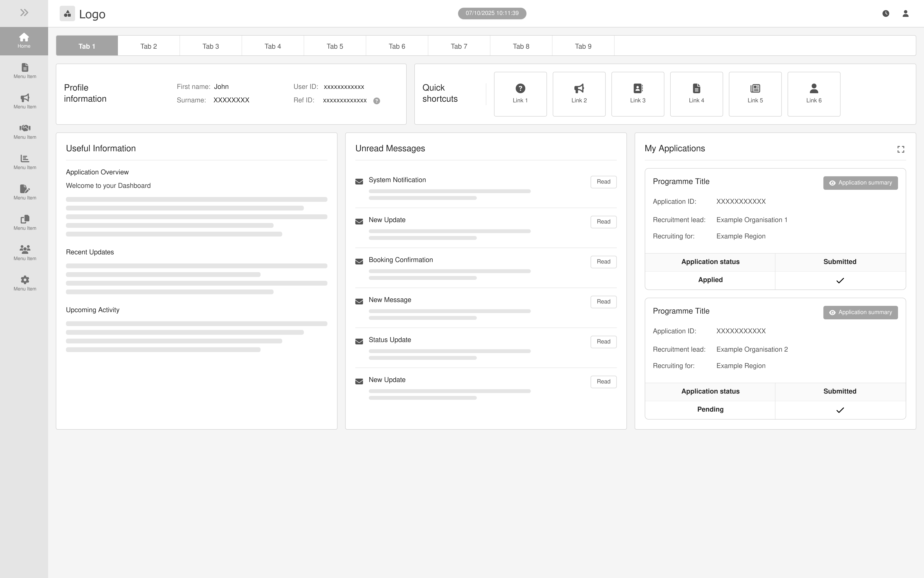Screen dimensions: 924x578
Task: Click Read on the New Message row
Action: point(603,302)
